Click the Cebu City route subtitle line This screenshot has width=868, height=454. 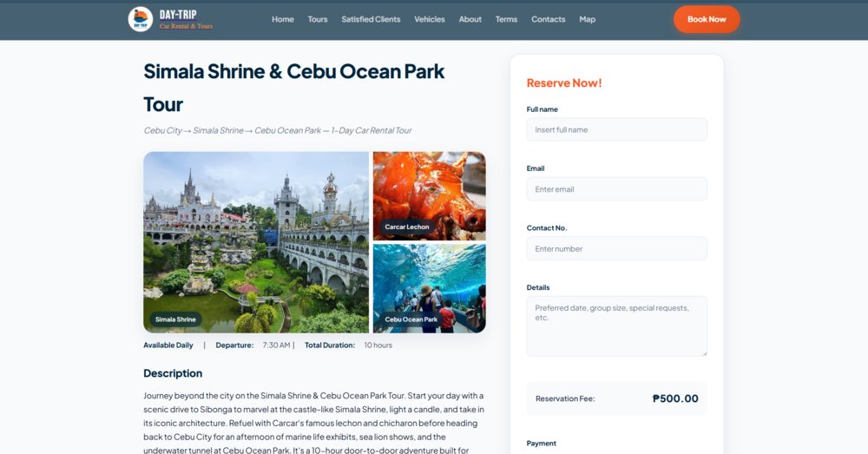pyautogui.click(x=278, y=131)
